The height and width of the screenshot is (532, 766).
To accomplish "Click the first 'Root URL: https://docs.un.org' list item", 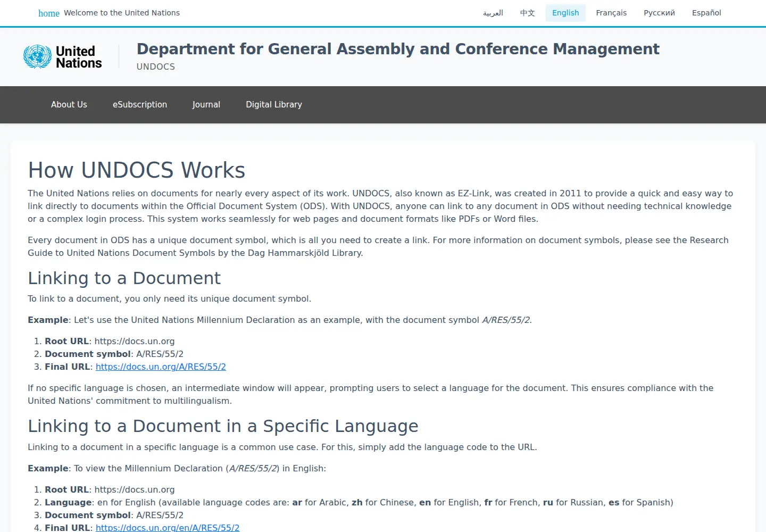I will pos(110,341).
